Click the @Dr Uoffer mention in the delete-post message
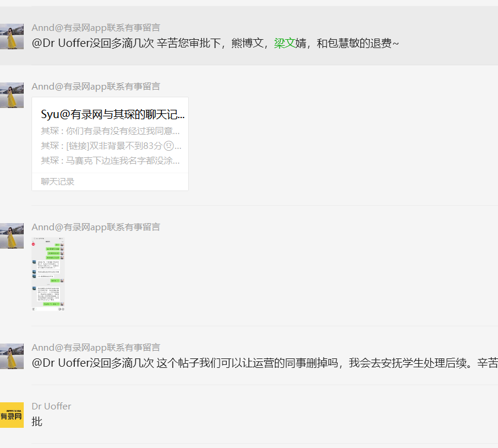 (60, 363)
